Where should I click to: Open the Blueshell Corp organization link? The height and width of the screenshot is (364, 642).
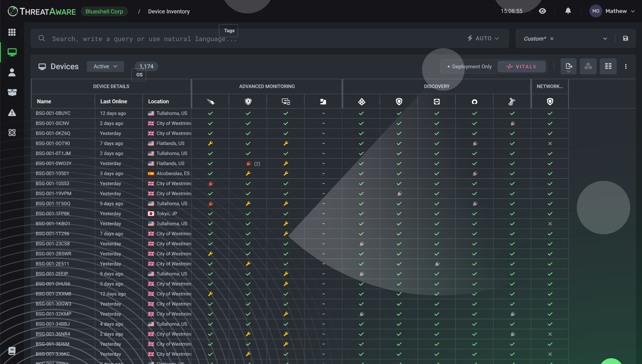pos(104,11)
